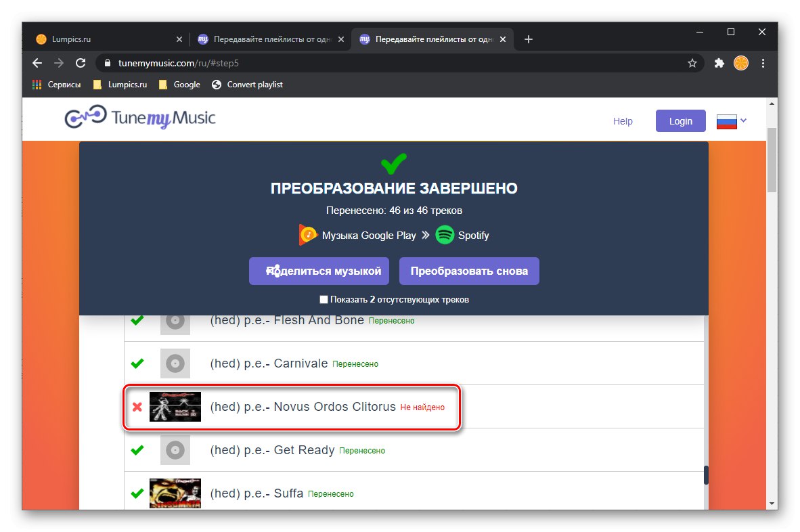Viewport: 800px width, 532px height.
Task: Click the padlock site info icon
Action: (107, 63)
